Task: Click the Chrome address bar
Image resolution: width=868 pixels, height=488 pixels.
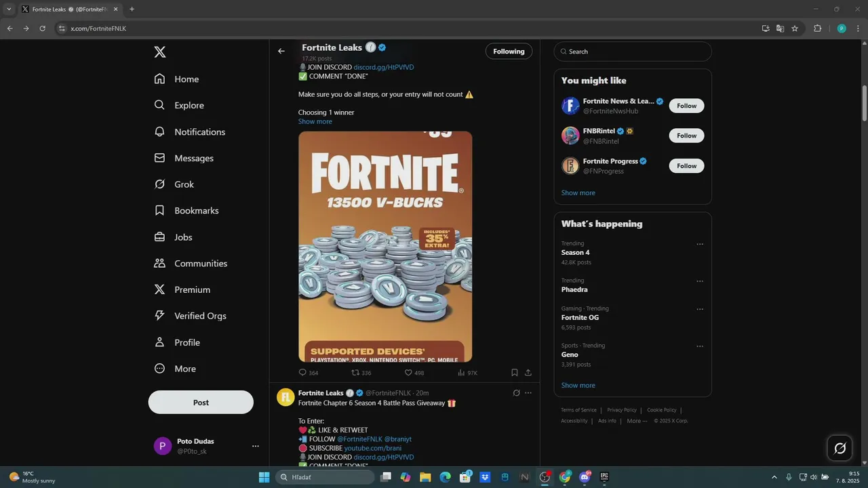Action: coord(407,28)
